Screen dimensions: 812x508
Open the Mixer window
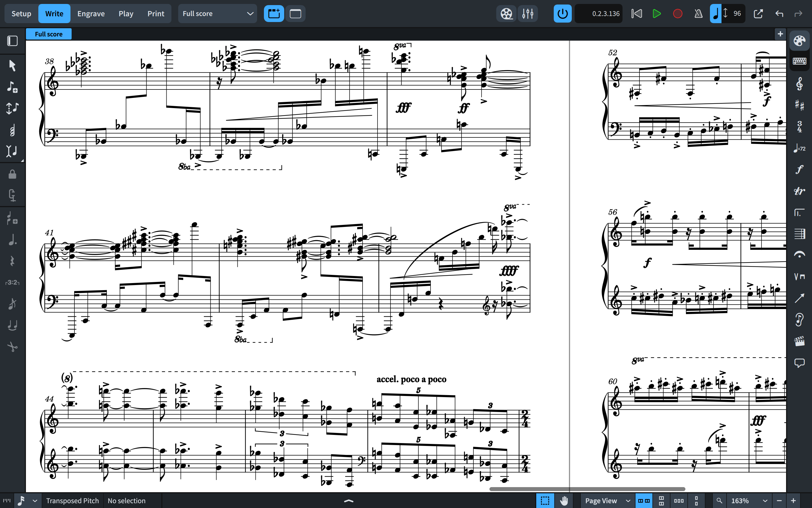click(528, 14)
